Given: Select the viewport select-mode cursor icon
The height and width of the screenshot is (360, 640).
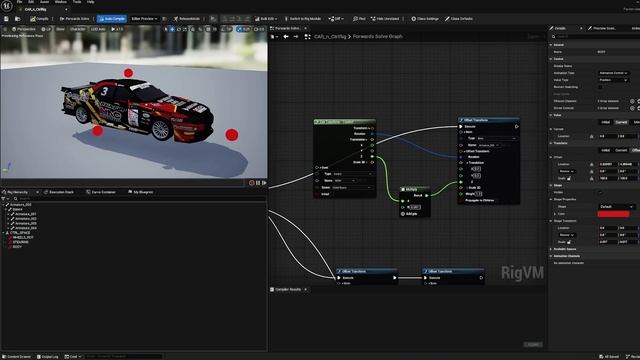Looking at the screenshot, I should pos(166,29).
